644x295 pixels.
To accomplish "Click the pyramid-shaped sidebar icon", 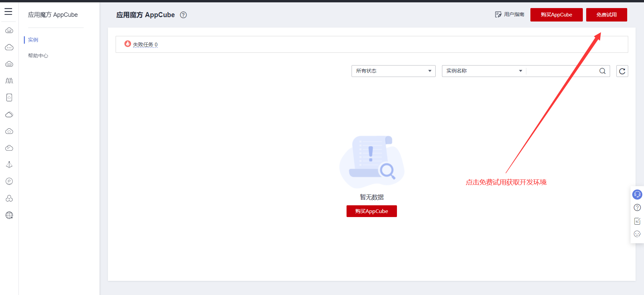I will pyautogui.click(x=9, y=165).
